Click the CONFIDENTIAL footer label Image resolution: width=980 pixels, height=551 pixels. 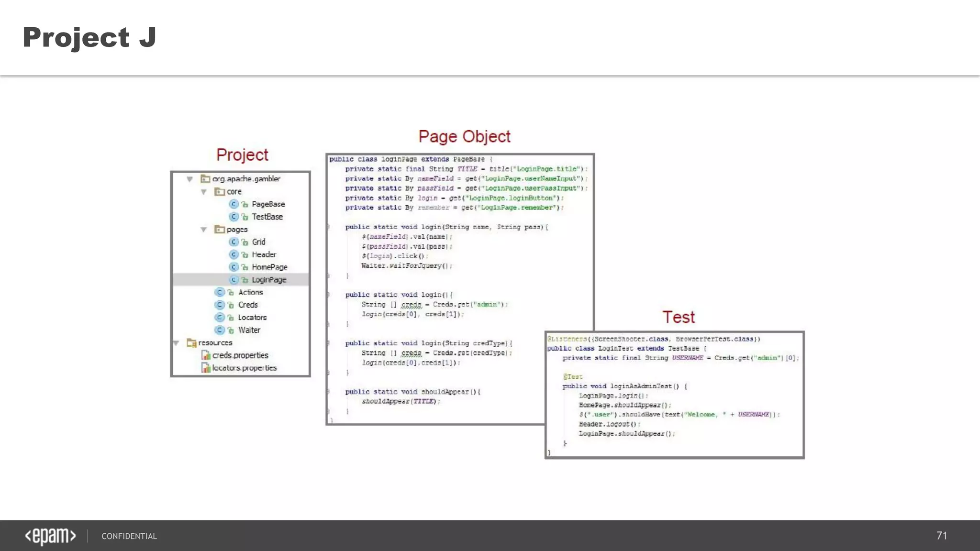click(x=129, y=536)
